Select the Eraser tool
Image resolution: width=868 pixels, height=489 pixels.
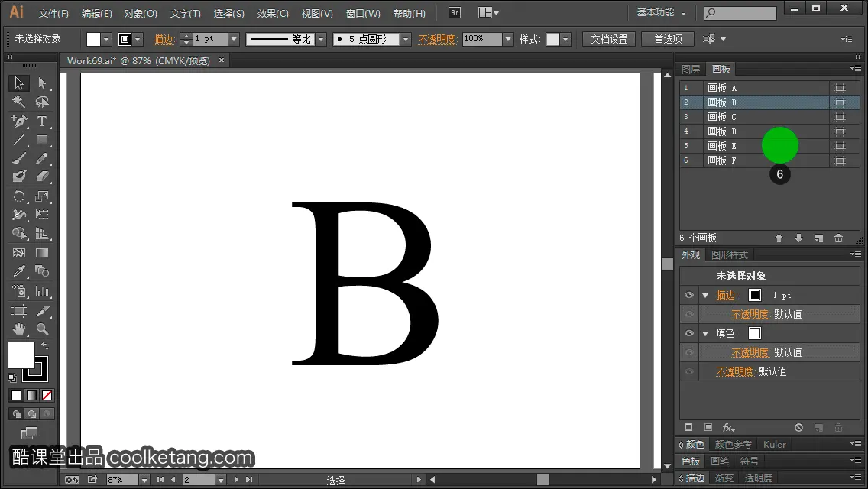point(42,176)
